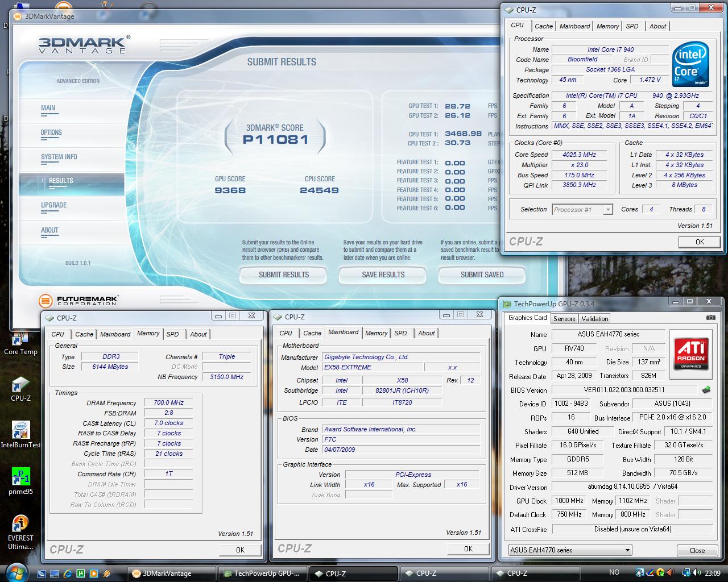Screen dimensions: 728x582
Task: Click the ATI CrossFire status field
Action: pos(632,529)
